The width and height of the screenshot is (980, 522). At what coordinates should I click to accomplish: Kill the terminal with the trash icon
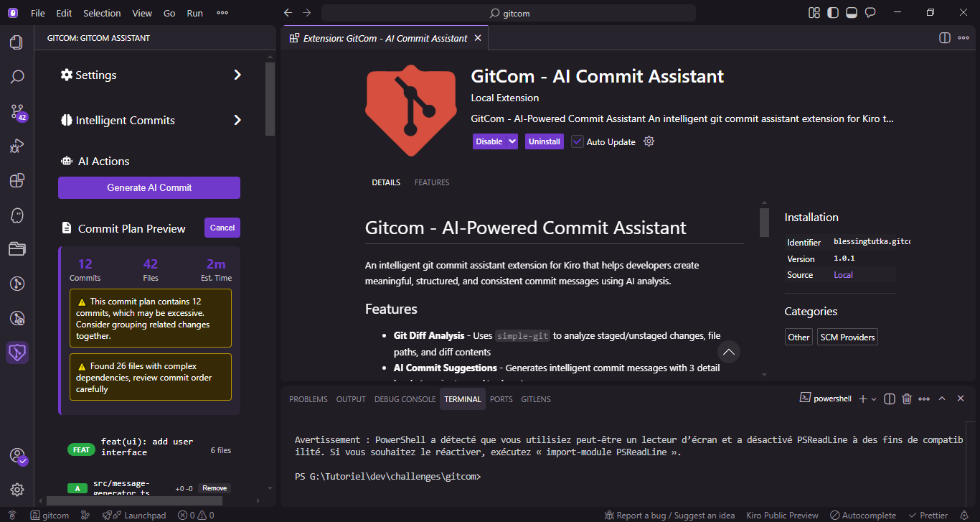[x=907, y=399]
